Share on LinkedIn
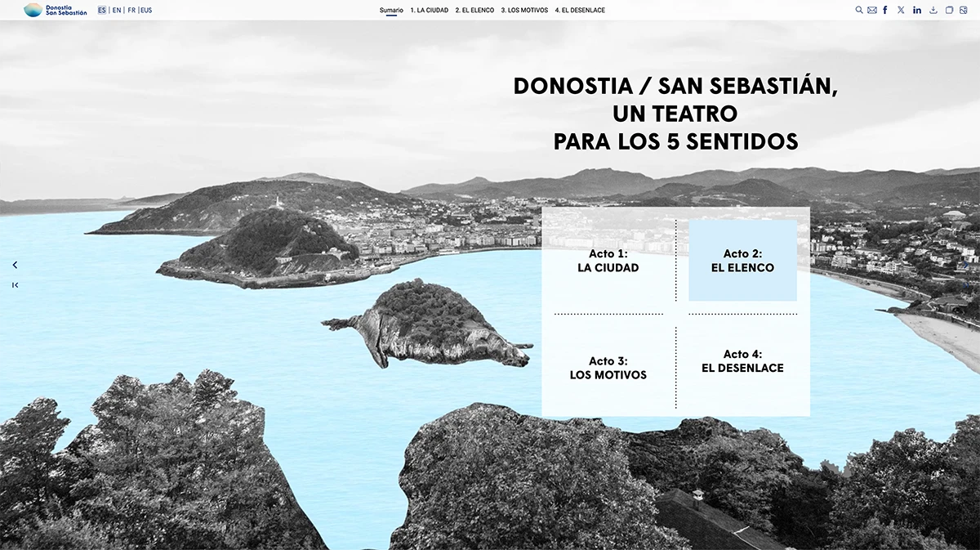980x550 pixels. (917, 10)
